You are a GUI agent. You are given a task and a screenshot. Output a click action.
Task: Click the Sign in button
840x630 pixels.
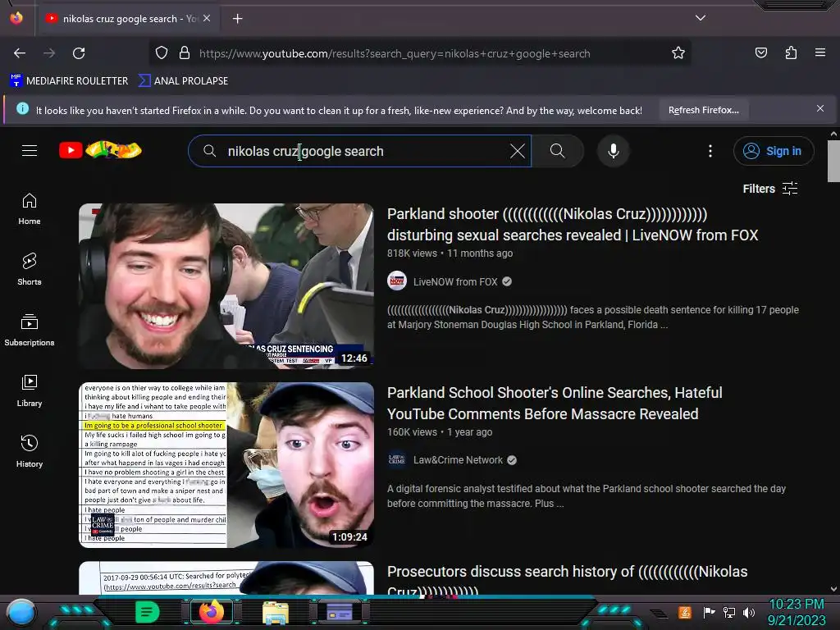[x=773, y=151]
